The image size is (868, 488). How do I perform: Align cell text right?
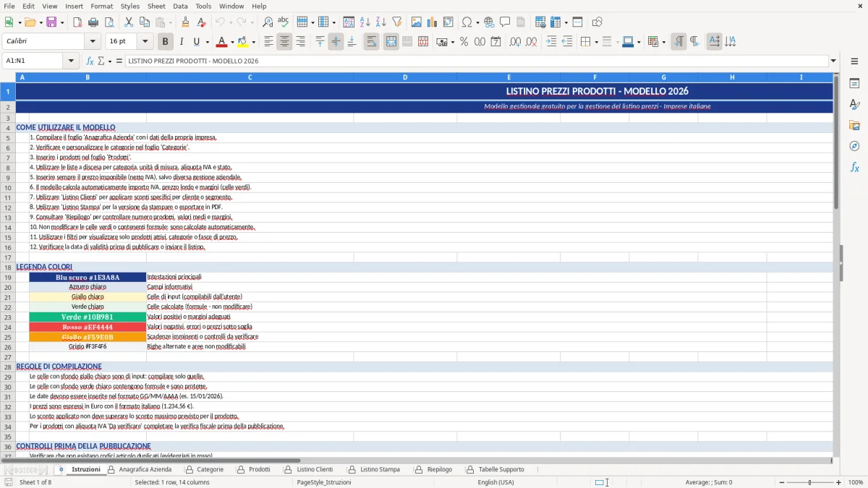tap(300, 42)
